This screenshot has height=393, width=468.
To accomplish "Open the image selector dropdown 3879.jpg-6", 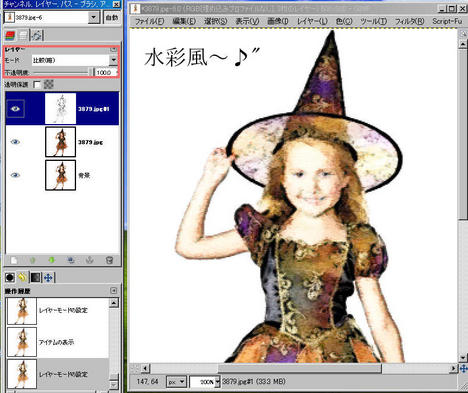I will 52,17.
